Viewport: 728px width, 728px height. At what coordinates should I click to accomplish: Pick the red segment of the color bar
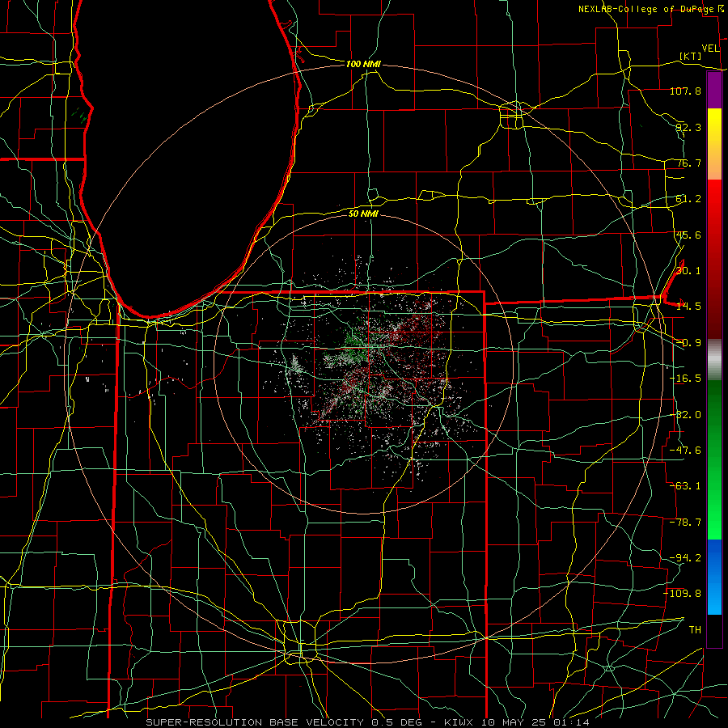(x=714, y=259)
